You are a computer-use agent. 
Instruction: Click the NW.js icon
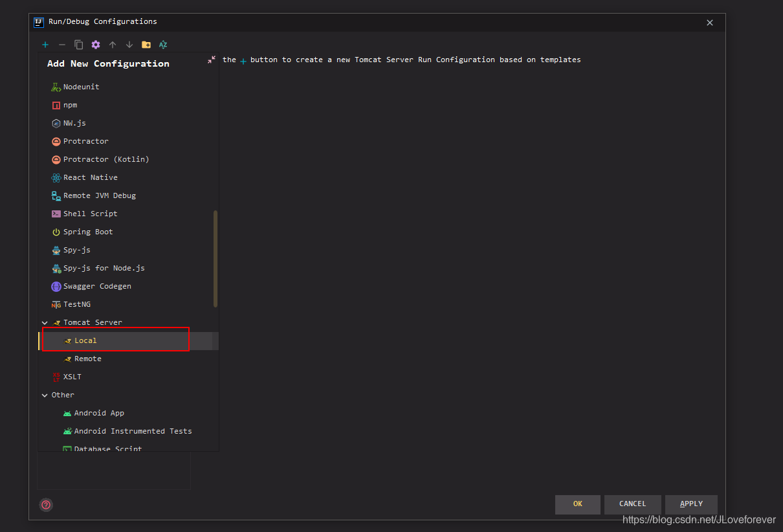pyautogui.click(x=56, y=123)
